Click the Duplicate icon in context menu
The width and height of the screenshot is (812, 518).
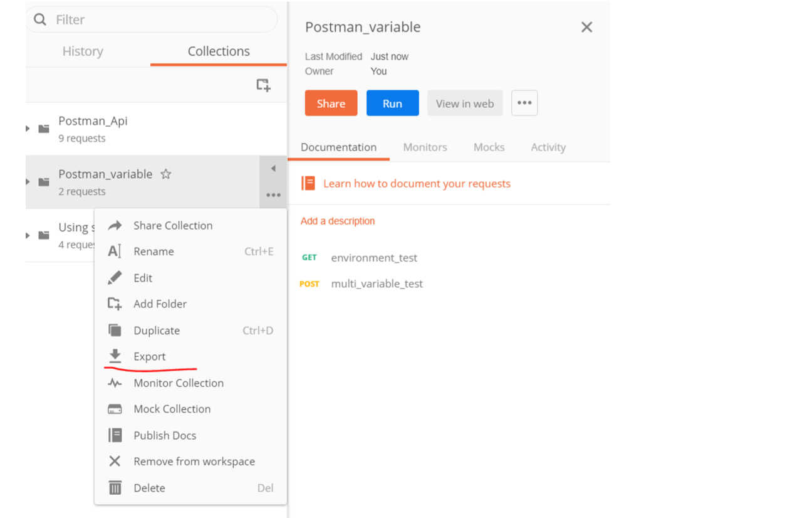[115, 330]
